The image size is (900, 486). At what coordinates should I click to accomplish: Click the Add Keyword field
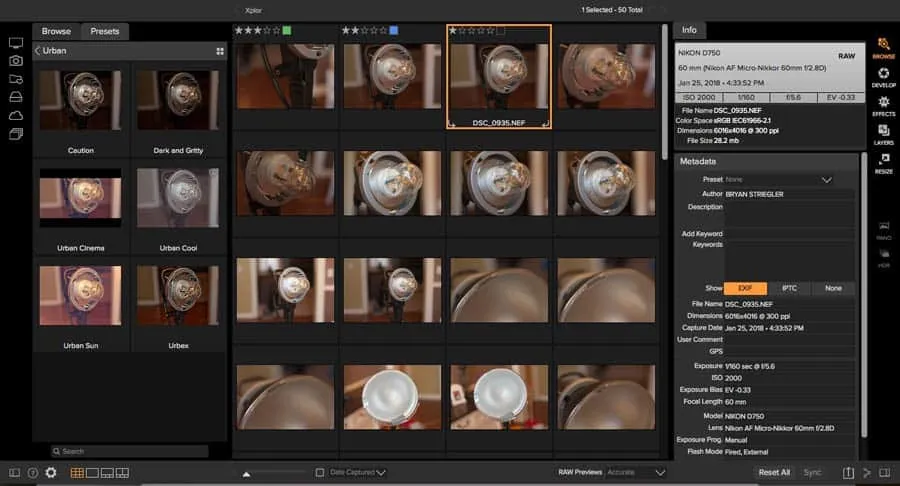point(789,234)
